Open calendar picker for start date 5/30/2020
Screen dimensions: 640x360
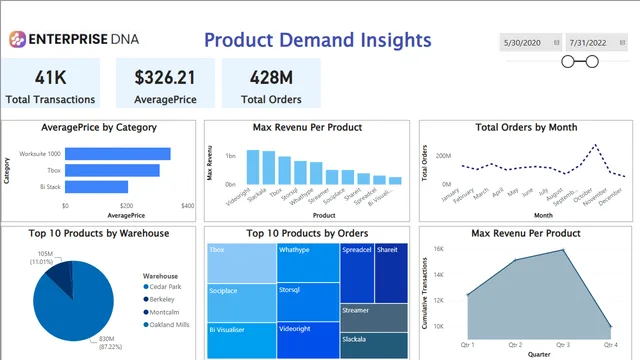tap(556, 43)
